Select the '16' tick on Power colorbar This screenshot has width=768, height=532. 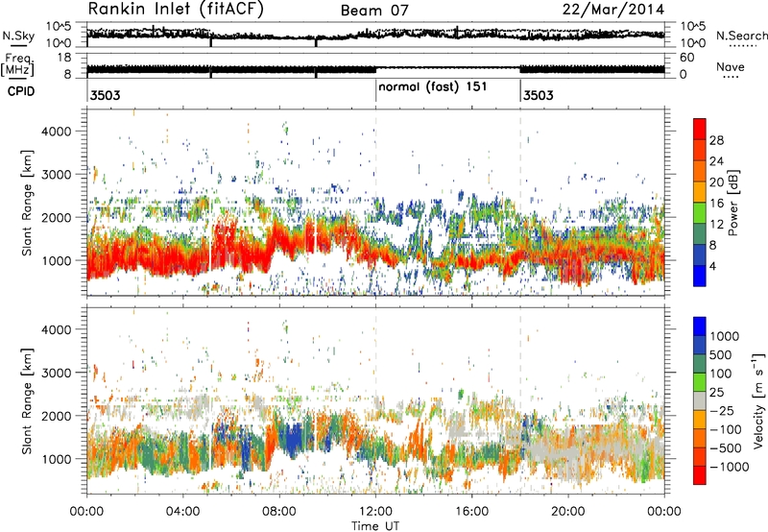pyautogui.click(x=716, y=204)
